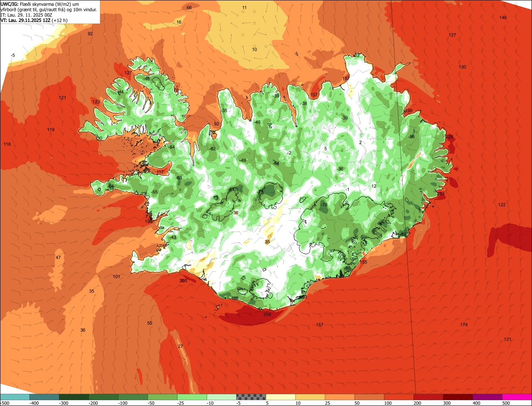Click the map value 146
Screen dimensions: 532x406
[x=503, y=17]
